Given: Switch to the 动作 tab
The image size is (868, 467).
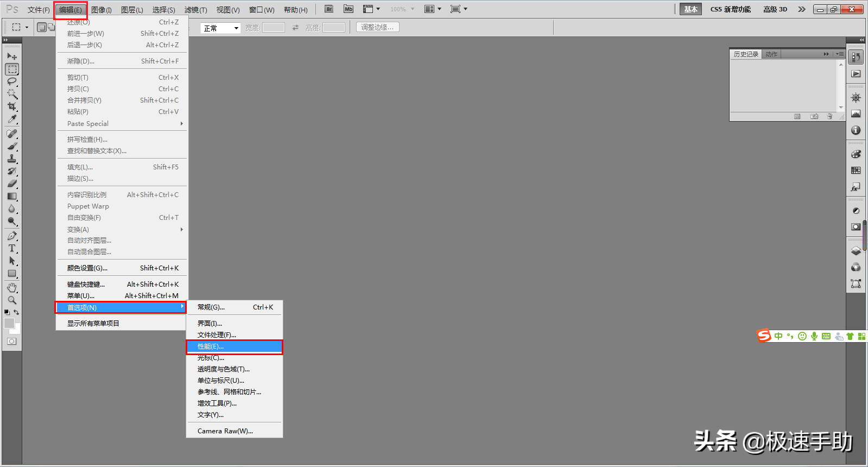Looking at the screenshot, I should coord(771,54).
